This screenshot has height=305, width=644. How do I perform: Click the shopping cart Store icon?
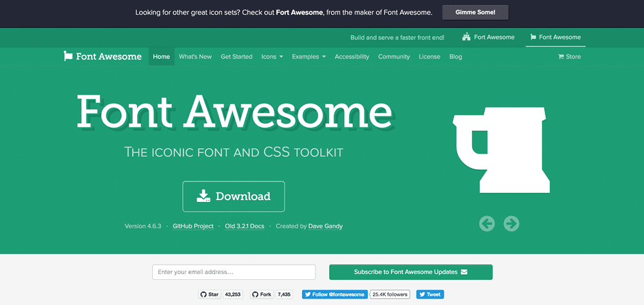click(561, 57)
